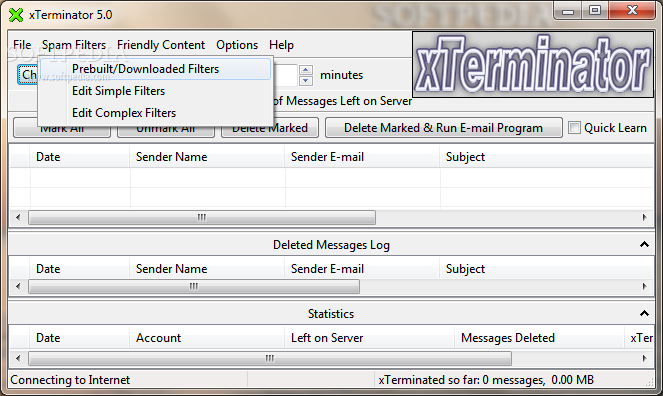Open the File menu
663x396 pixels.
22,45
